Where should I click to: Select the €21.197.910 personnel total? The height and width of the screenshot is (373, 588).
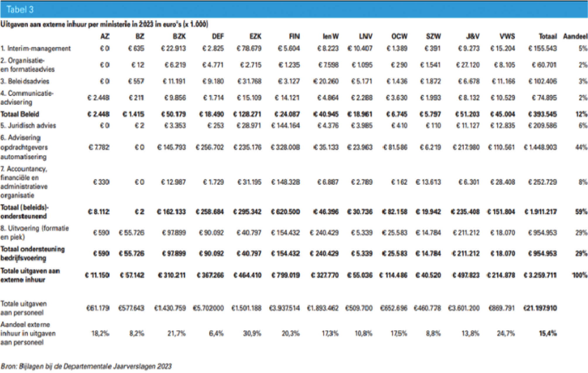(x=540, y=308)
